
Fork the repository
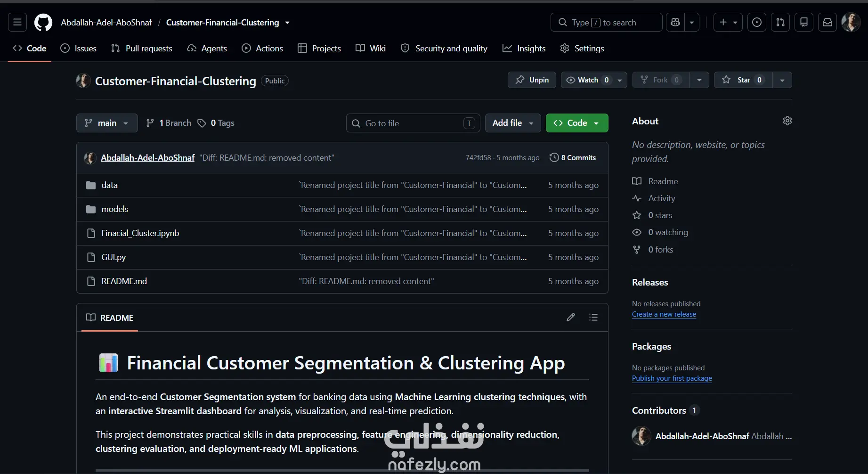tap(661, 80)
